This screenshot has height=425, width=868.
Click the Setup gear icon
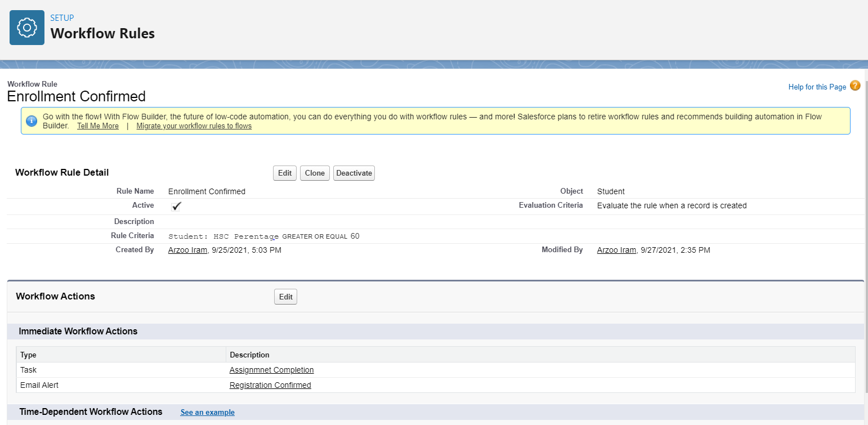point(26,27)
